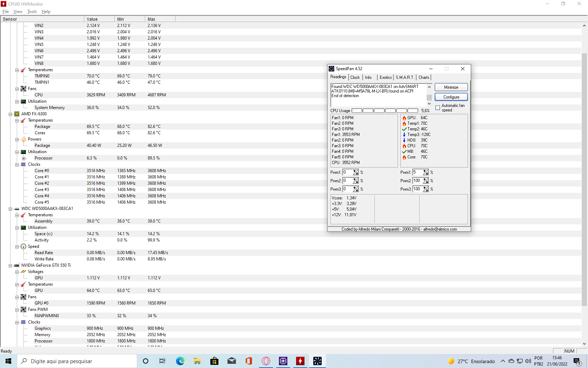588x368 pixels.
Task: Collapse the WDC WD5000AAKX-083CA1 node
Action: (10, 209)
